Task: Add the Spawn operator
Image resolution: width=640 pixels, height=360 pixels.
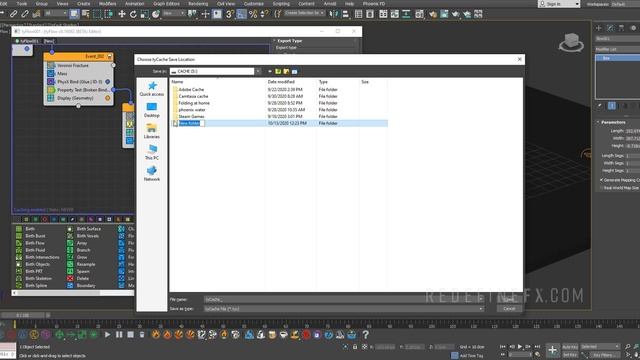Action: [78, 271]
